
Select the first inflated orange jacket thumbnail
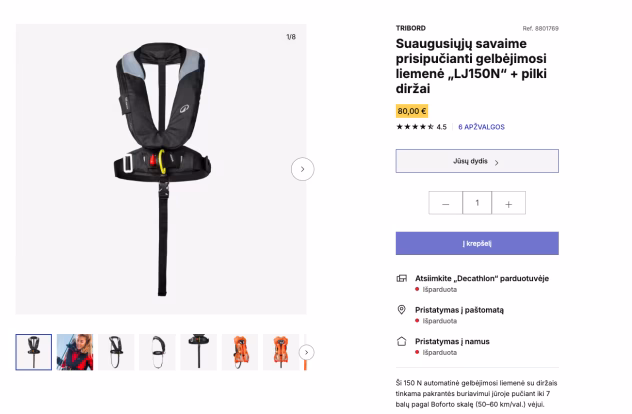240,352
